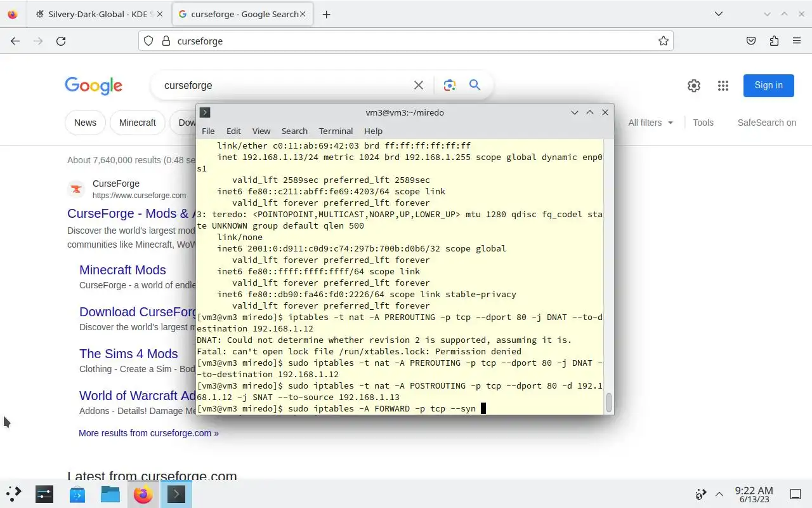
Task: Open the terminal's Search menu
Action: point(294,131)
